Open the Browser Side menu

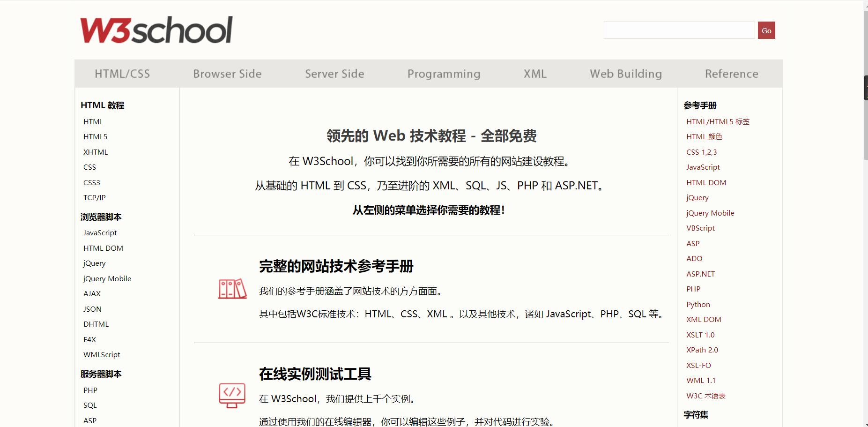(227, 74)
